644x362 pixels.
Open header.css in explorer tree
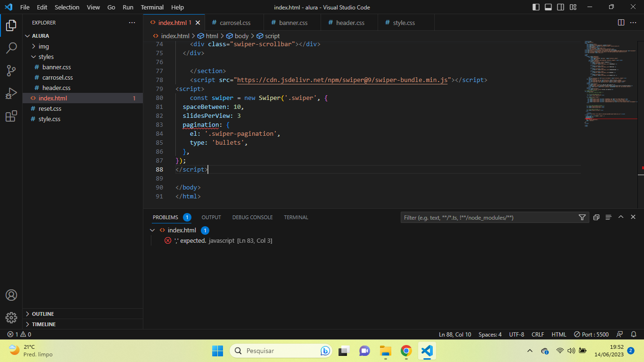[x=83, y=88]
